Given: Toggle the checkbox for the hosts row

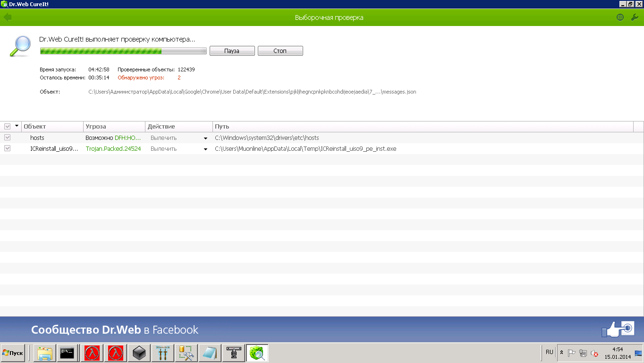Looking at the screenshot, I should click(x=7, y=137).
